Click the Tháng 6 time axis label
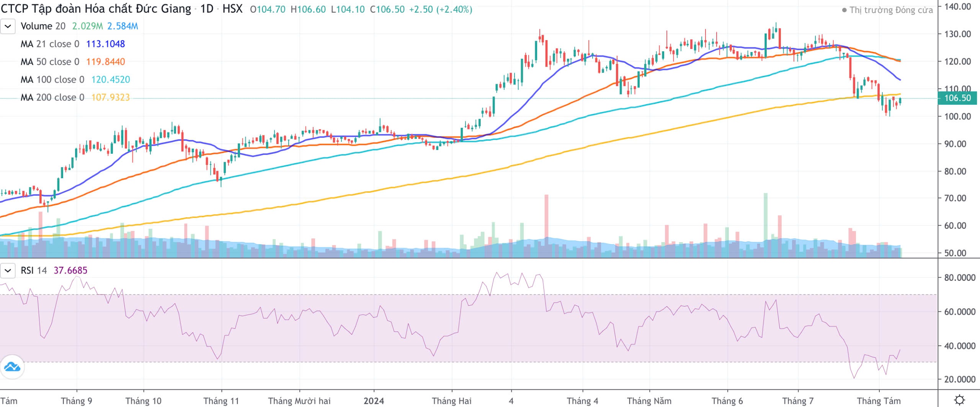 tap(727, 401)
